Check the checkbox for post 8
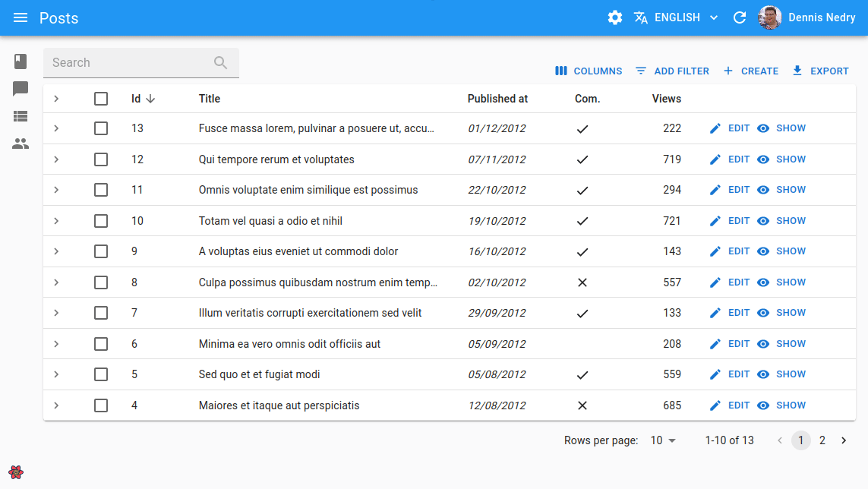 (101, 282)
